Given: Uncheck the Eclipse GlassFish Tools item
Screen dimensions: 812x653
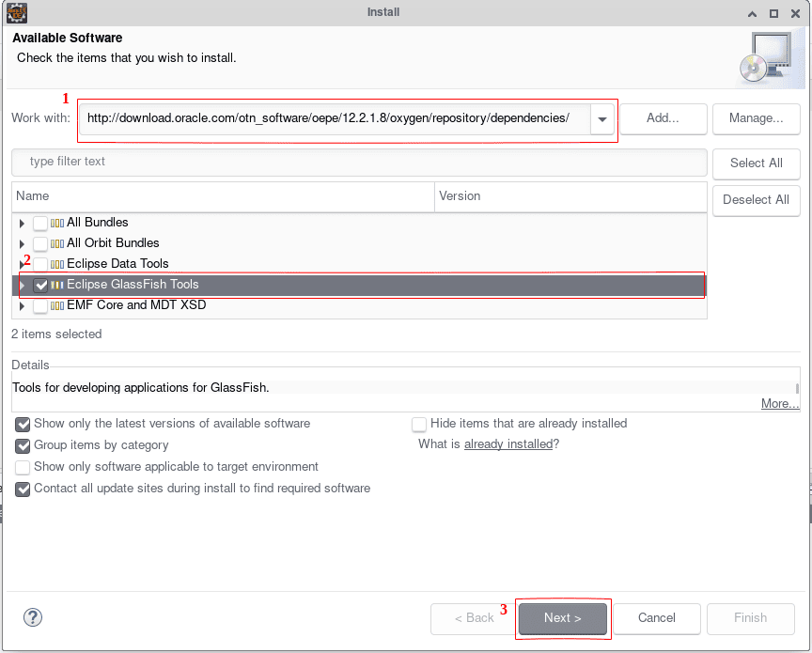Looking at the screenshot, I should [40, 284].
